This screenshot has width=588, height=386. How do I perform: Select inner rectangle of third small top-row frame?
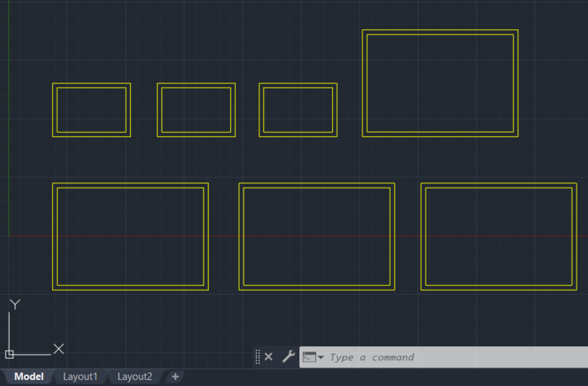[298, 88]
